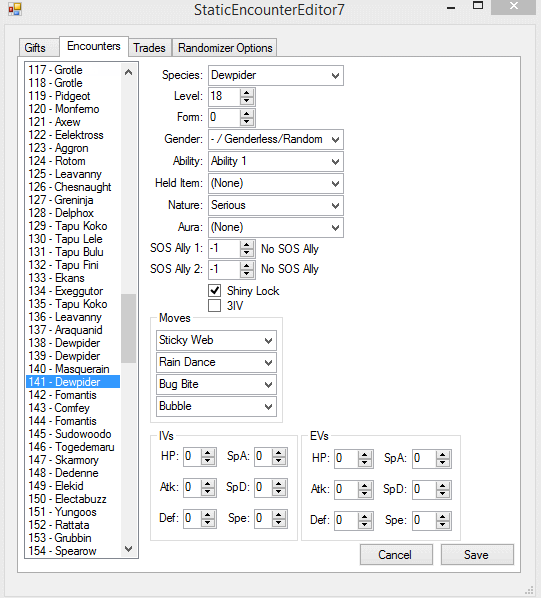Decrease the SpD EV value
The width and height of the screenshot is (541, 598).
click(443, 494)
